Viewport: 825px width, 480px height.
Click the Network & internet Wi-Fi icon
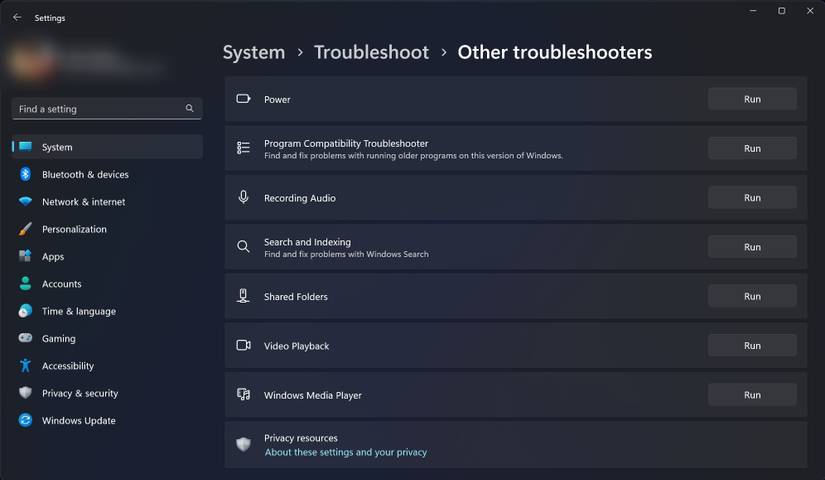(25, 202)
